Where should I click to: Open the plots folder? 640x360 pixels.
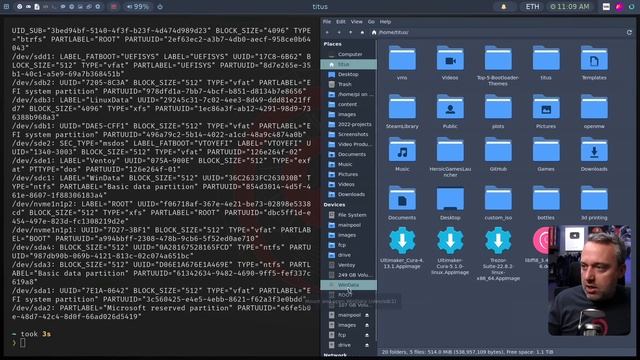(x=498, y=111)
